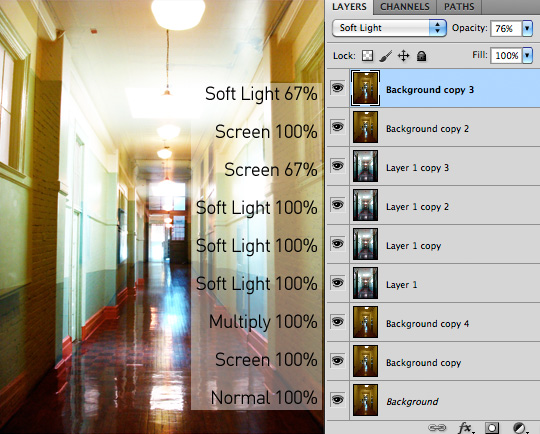Hide Layer 1 eye icon
540x434 pixels.
click(x=338, y=282)
